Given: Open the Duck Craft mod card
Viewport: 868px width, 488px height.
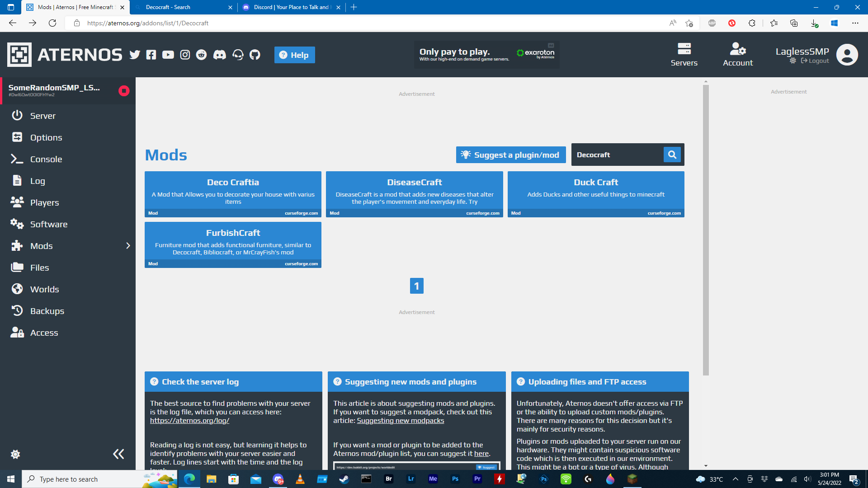Looking at the screenshot, I should [596, 194].
